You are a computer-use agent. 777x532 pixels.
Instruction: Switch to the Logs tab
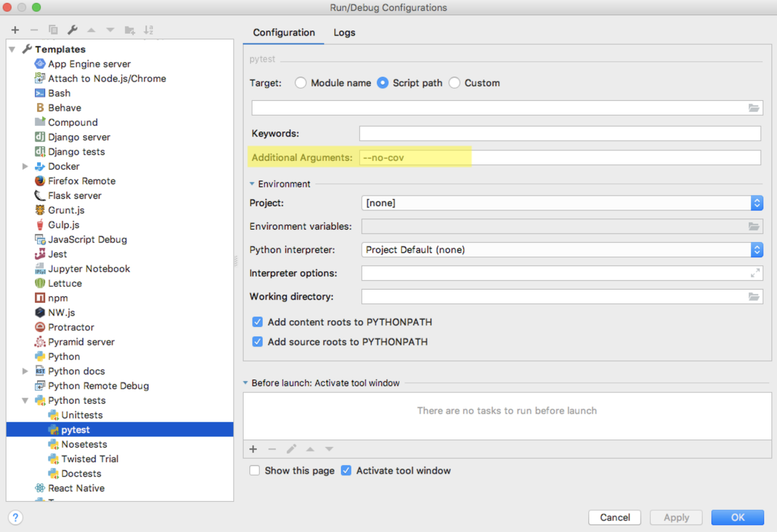[344, 33]
